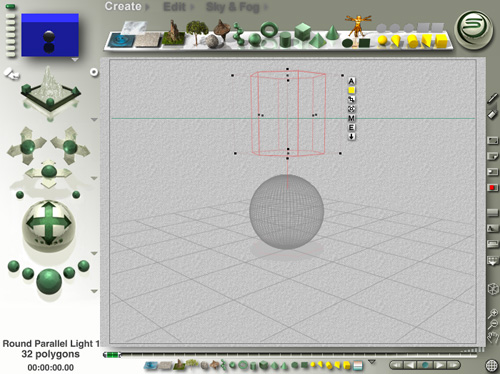
Task: Create a tree object from the palette
Action: 197,33
